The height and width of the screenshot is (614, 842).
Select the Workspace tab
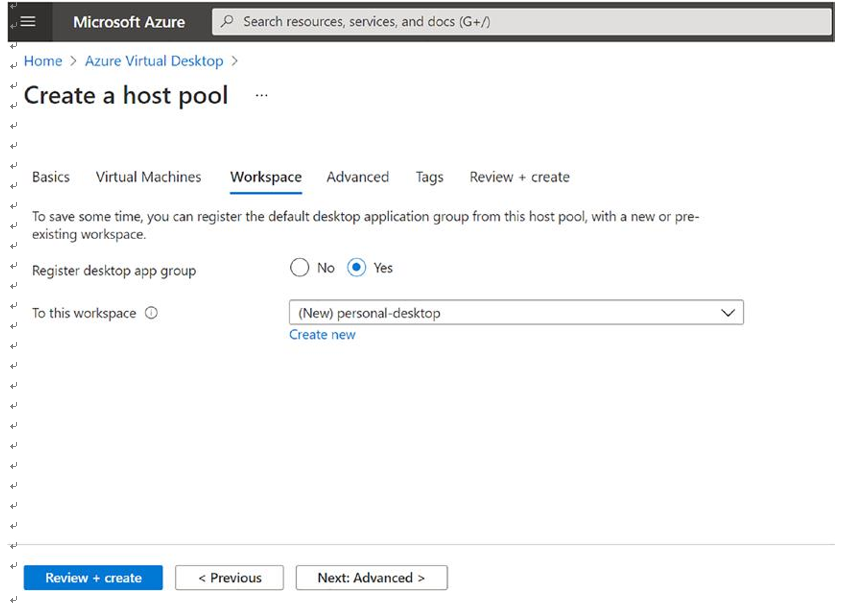point(266,177)
